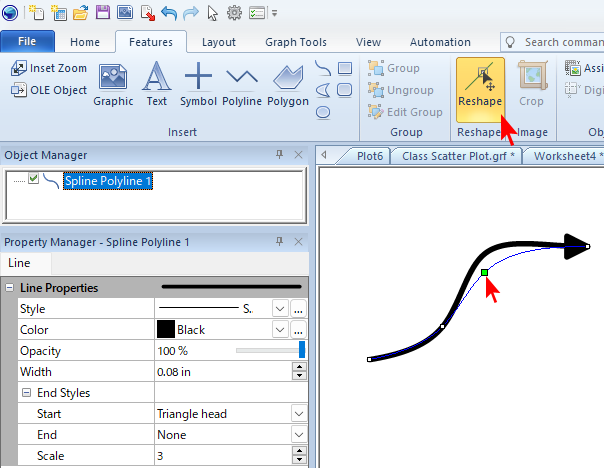Screen dimensions: 604x468
Task: Click the Style ellipsis button
Action: (x=298, y=309)
